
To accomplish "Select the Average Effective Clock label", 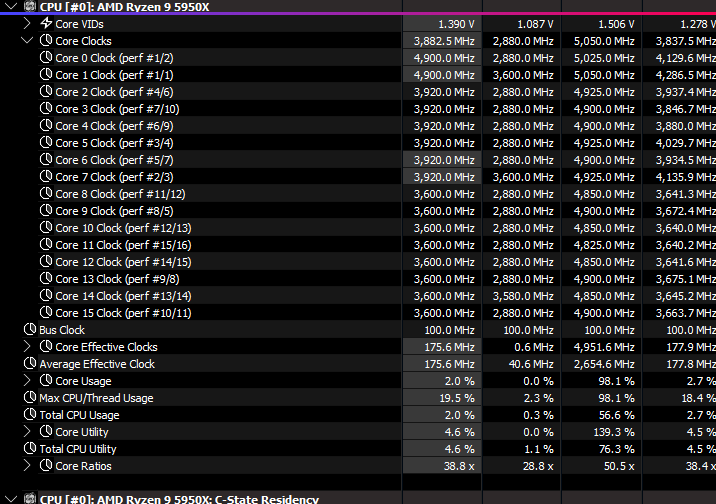I will point(97,364).
